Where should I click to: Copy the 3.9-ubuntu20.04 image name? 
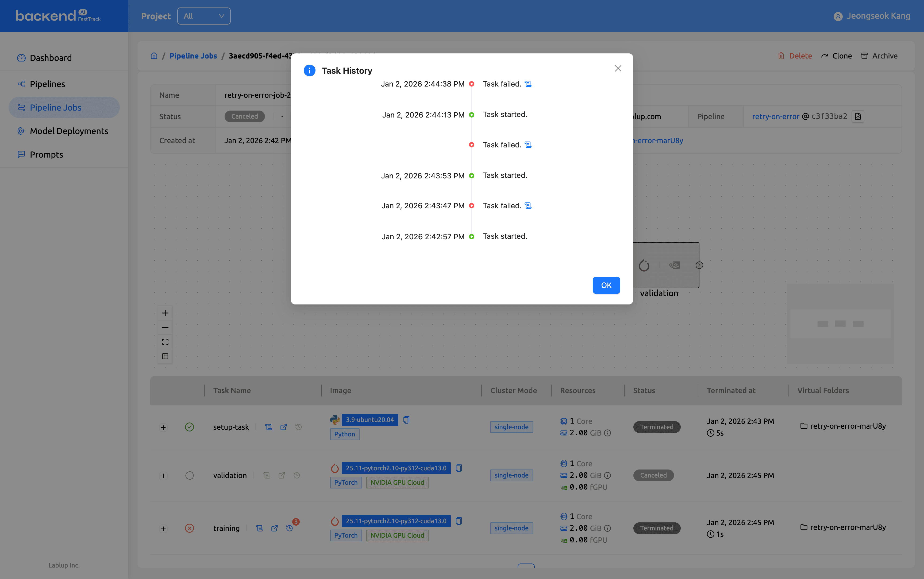[406, 420]
